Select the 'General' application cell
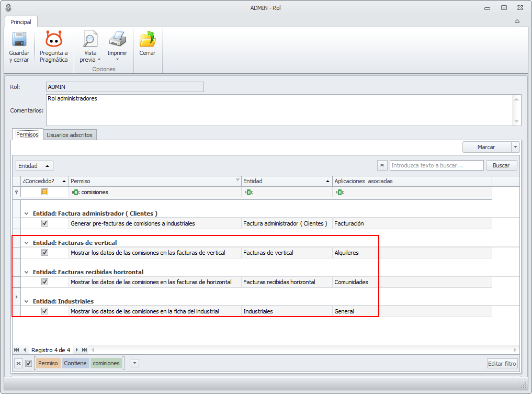The height and width of the screenshot is (394, 532). (x=412, y=311)
